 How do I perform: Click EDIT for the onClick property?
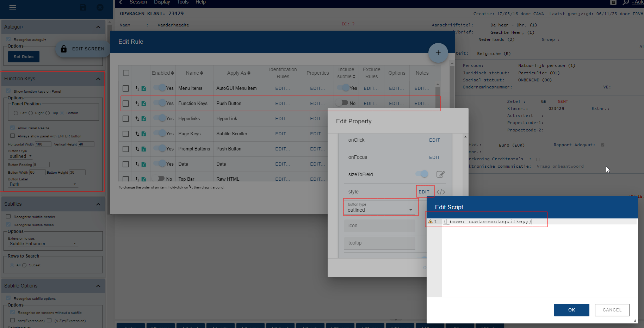(x=434, y=140)
